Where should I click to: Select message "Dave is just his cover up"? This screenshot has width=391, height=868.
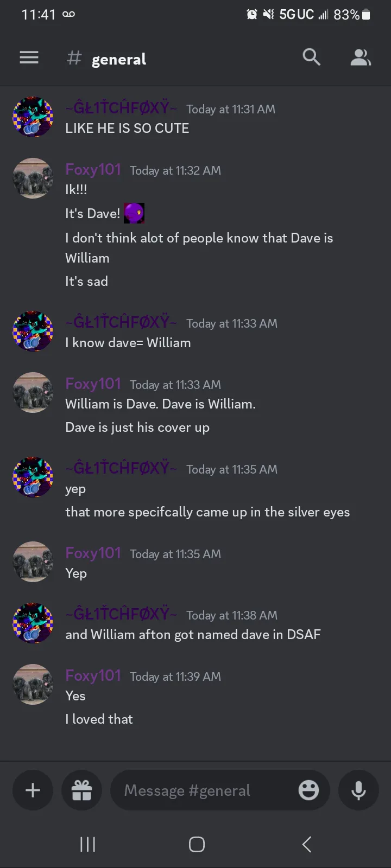(x=137, y=427)
